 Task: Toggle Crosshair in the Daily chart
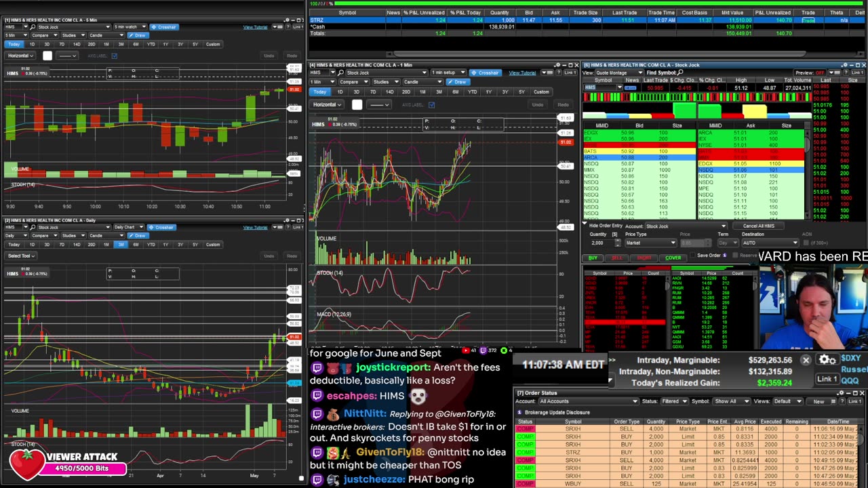click(161, 228)
